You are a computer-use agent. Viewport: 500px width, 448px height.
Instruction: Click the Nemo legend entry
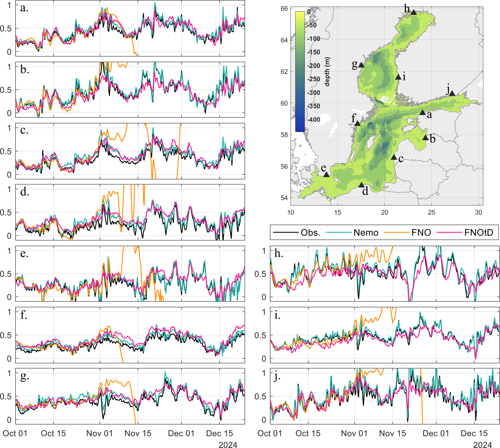366,233
